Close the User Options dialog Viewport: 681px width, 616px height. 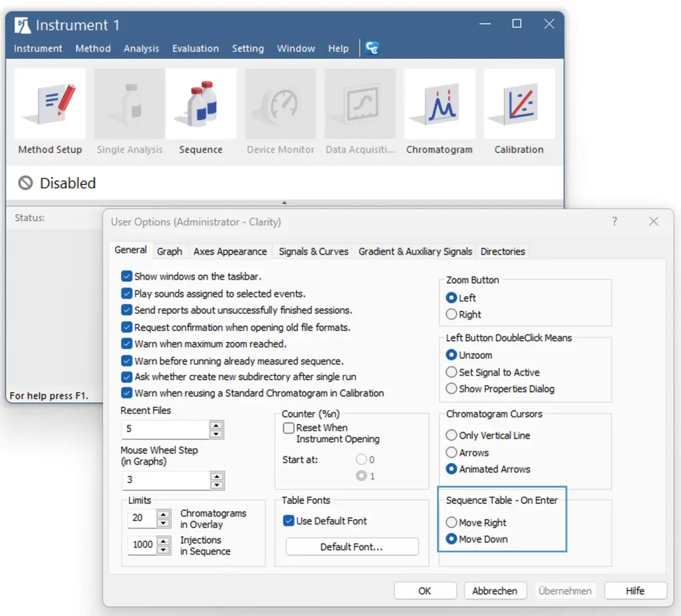(x=653, y=221)
